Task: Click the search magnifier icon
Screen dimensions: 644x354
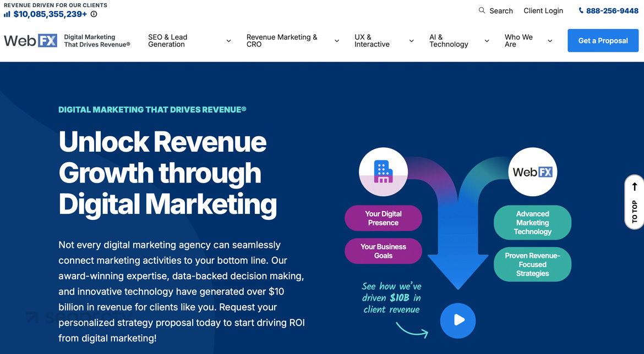Action: pyautogui.click(x=482, y=10)
